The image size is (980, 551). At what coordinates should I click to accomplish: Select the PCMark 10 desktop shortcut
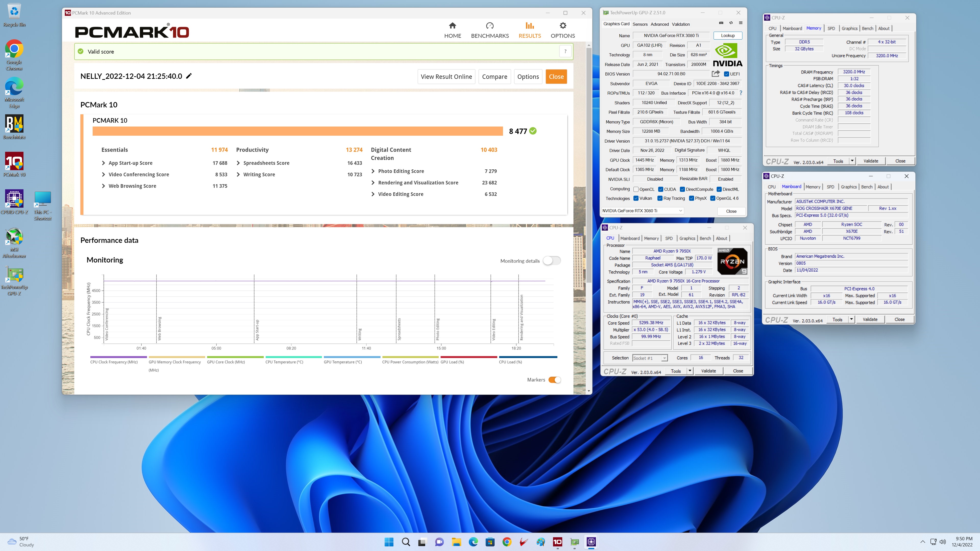coord(14,165)
